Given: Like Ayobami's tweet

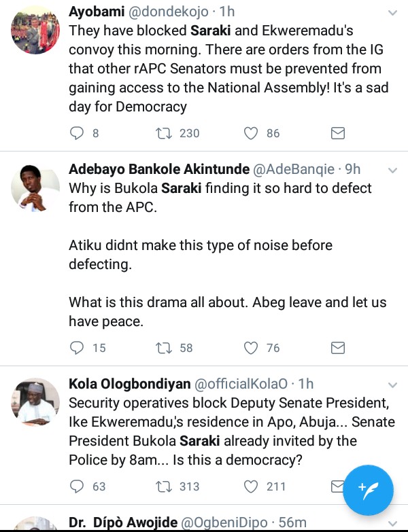Looking at the screenshot, I should coord(252,133).
